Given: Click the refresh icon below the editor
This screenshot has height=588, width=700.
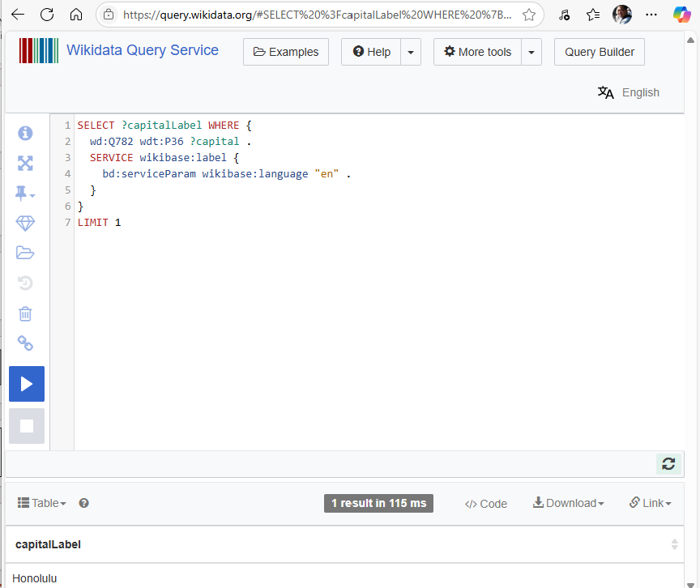Looking at the screenshot, I should (x=668, y=463).
